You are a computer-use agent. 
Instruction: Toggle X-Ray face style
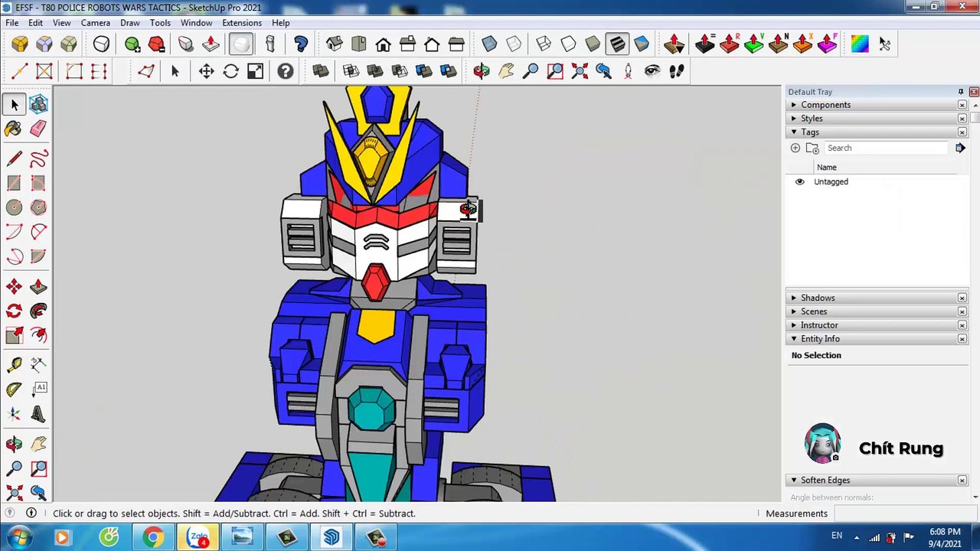489,44
